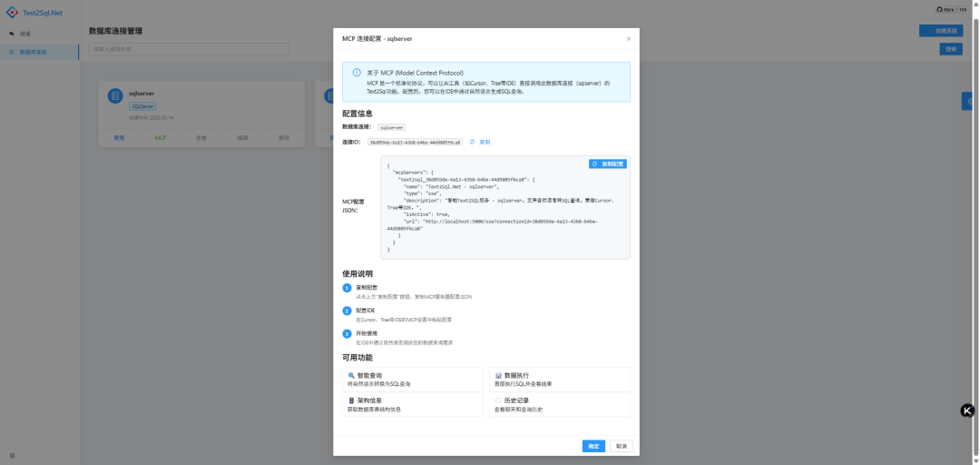The height and width of the screenshot is (465, 980).
Task: Click the info icon in the MCP notice
Action: (357, 73)
